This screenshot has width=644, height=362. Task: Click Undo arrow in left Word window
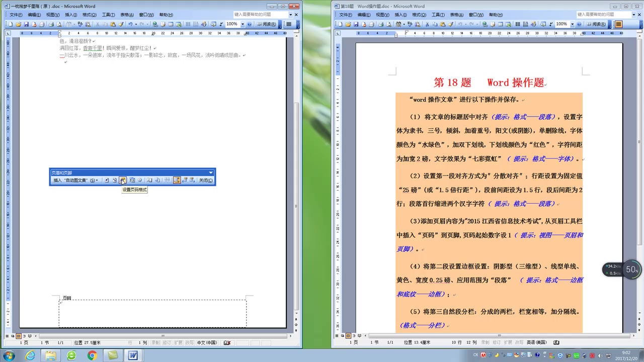(x=130, y=24)
